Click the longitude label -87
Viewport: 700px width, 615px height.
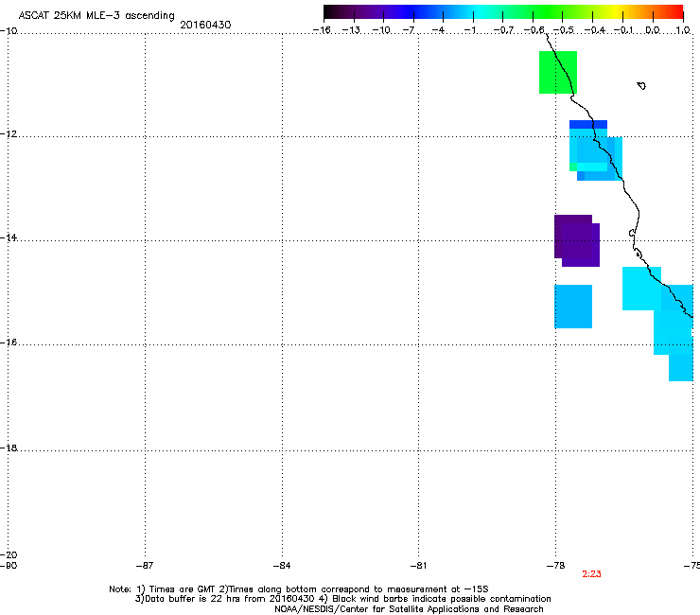pyautogui.click(x=145, y=566)
